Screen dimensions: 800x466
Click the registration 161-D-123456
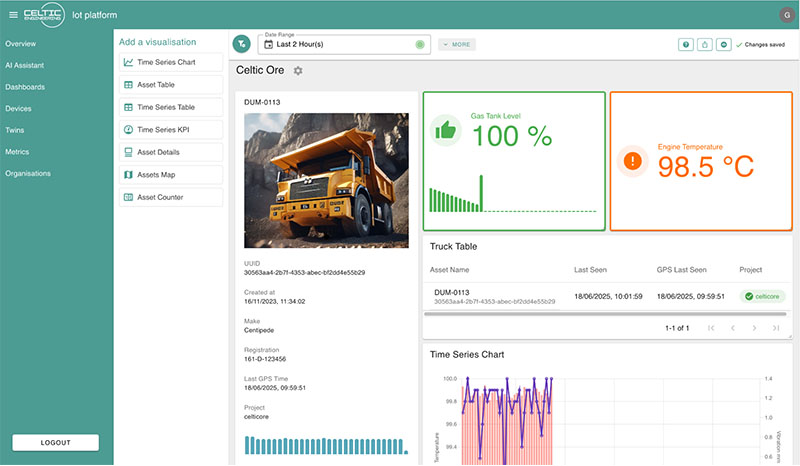265,359
